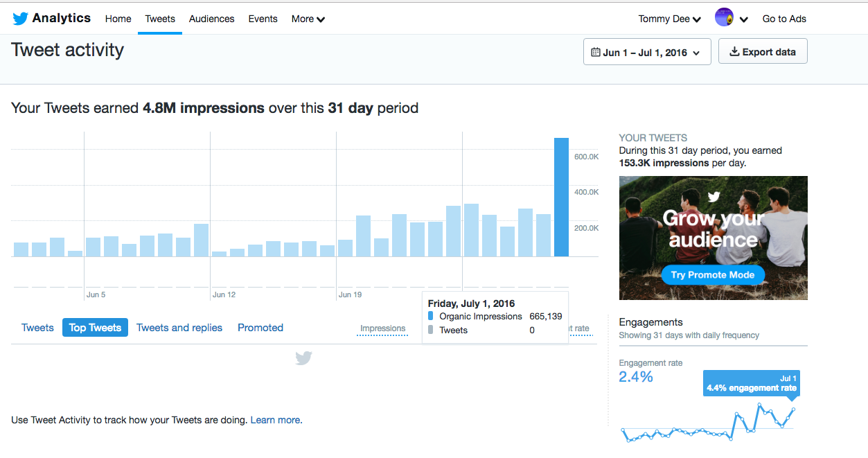Open the Events section
Viewport: 868px width, 458px height.
point(263,19)
